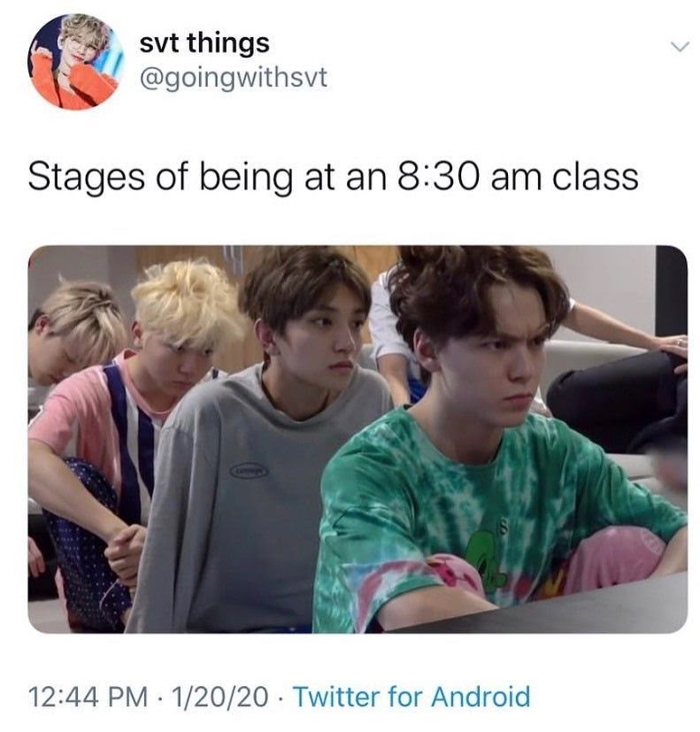Click the word class in the tweet
Viewport: 700px width, 732px height.
coord(595,177)
